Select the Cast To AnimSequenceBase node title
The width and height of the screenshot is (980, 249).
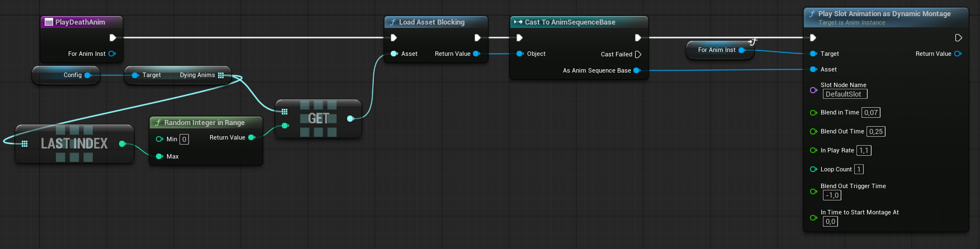(x=570, y=22)
